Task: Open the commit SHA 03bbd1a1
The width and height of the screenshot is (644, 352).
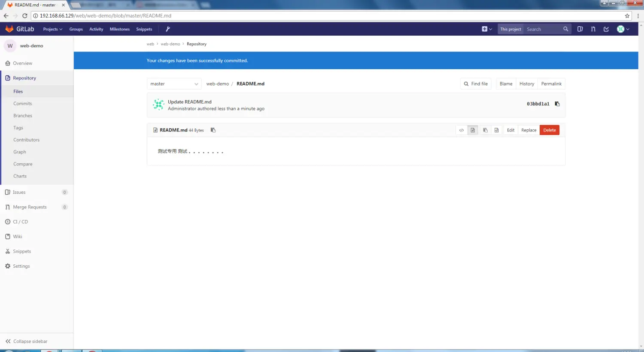Action: point(538,104)
